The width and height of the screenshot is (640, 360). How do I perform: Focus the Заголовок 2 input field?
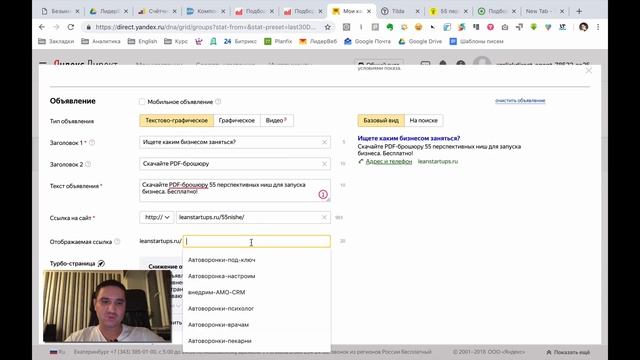click(235, 164)
